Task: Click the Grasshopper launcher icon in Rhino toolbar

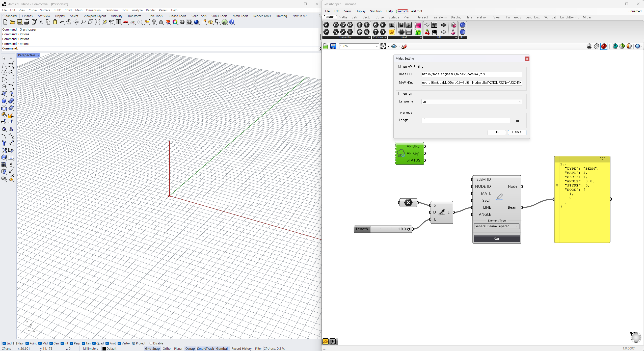Action: pos(225,22)
